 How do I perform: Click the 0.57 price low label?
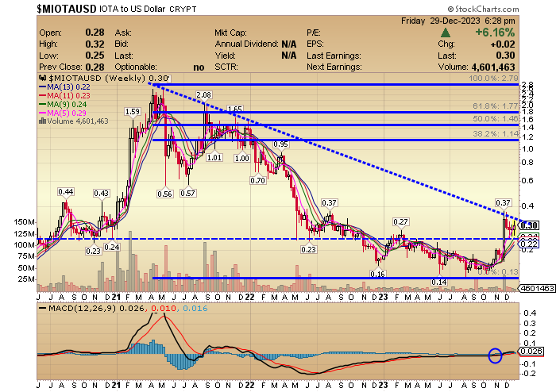pyautogui.click(x=187, y=194)
